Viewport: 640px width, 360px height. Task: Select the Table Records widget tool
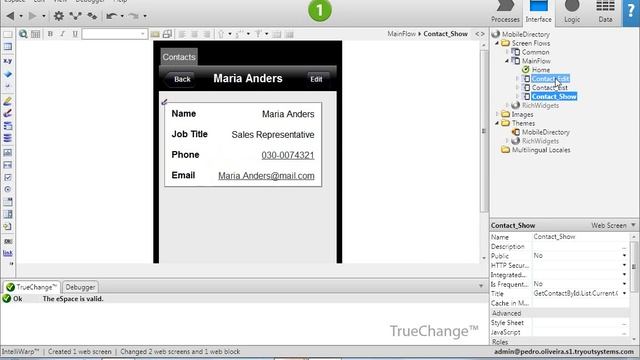pos(8,126)
